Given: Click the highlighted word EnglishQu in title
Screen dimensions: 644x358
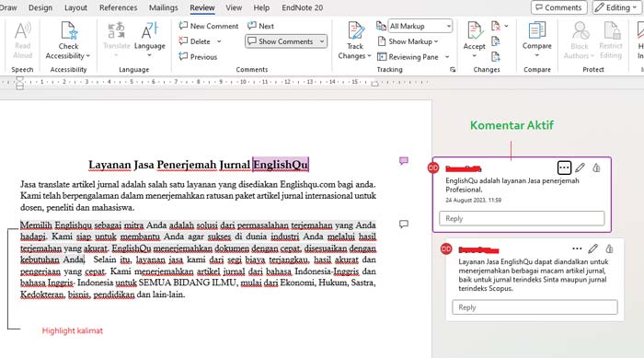Looking at the screenshot, I should coord(281,165).
